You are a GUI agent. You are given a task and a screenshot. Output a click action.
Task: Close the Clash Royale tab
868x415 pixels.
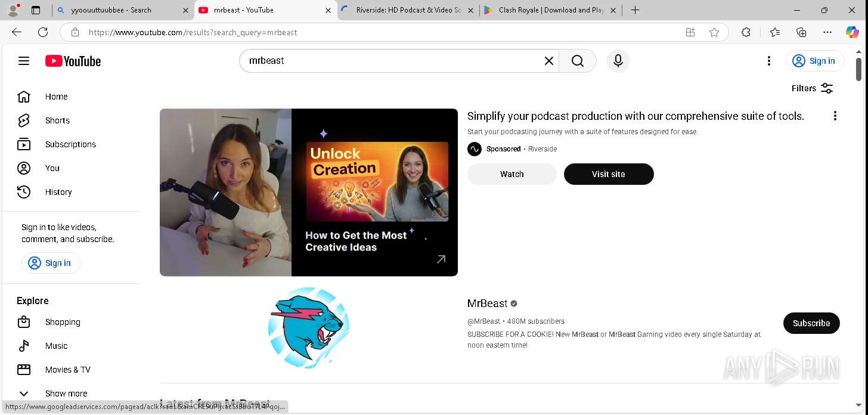pos(613,10)
